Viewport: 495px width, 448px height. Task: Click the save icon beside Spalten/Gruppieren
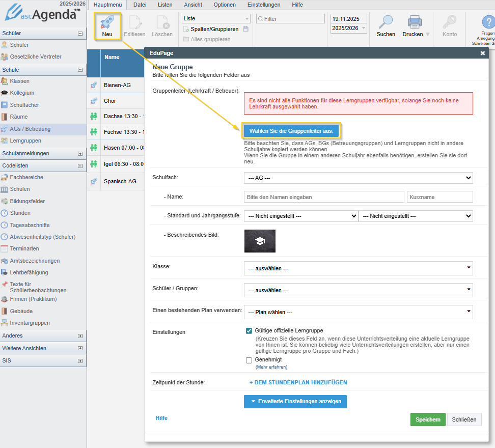246,29
